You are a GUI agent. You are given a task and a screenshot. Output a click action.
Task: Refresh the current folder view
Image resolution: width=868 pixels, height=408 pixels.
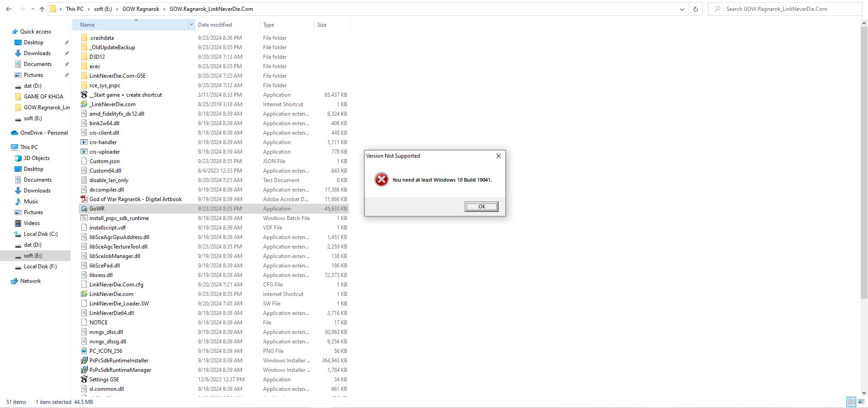pos(695,9)
